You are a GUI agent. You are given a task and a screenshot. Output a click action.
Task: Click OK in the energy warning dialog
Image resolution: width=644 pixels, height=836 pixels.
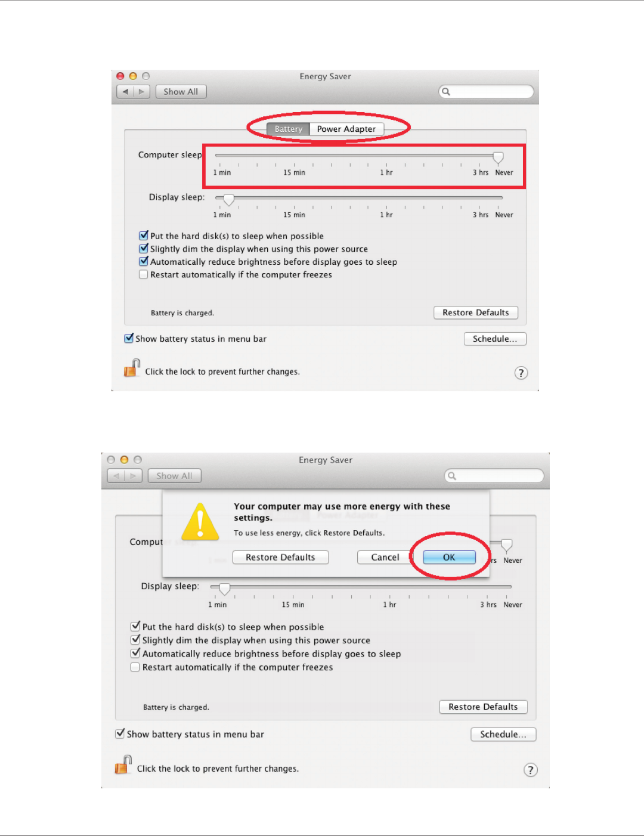(x=449, y=557)
